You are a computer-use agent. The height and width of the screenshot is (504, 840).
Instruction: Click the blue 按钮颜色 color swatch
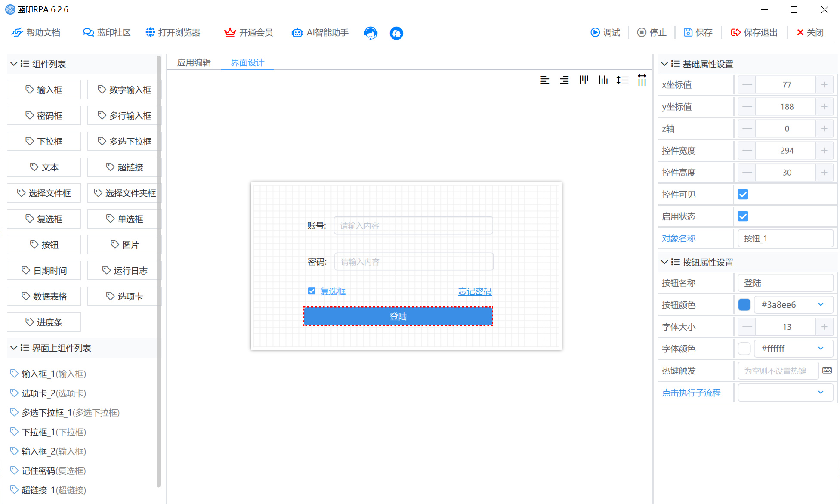(744, 305)
